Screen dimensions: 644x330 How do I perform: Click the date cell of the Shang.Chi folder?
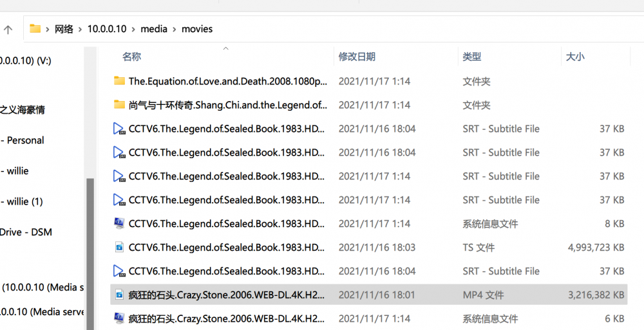[375, 105]
